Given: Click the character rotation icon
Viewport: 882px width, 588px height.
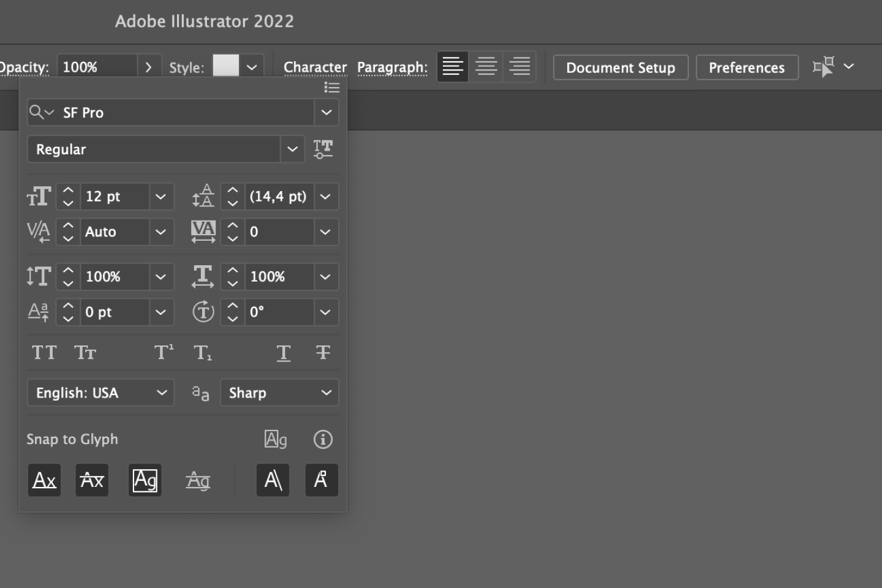Looking at the screenshot, I should click(203, 312).
